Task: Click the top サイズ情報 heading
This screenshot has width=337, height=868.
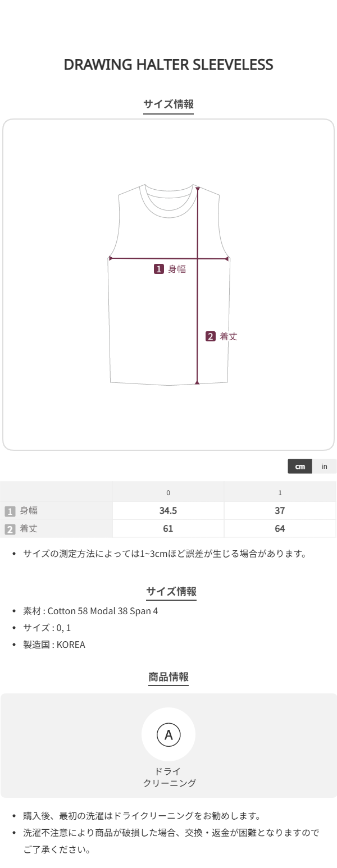Action: point(168,104)
